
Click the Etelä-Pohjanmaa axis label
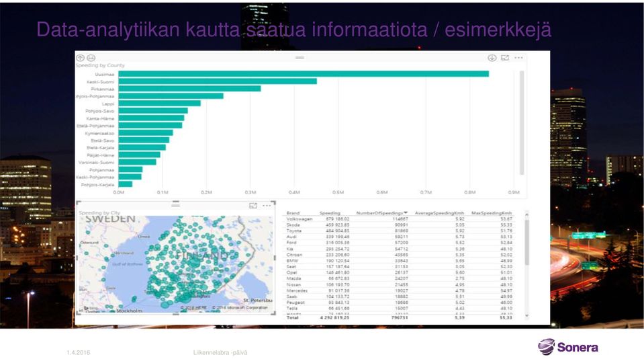click(x=95, y=126)
